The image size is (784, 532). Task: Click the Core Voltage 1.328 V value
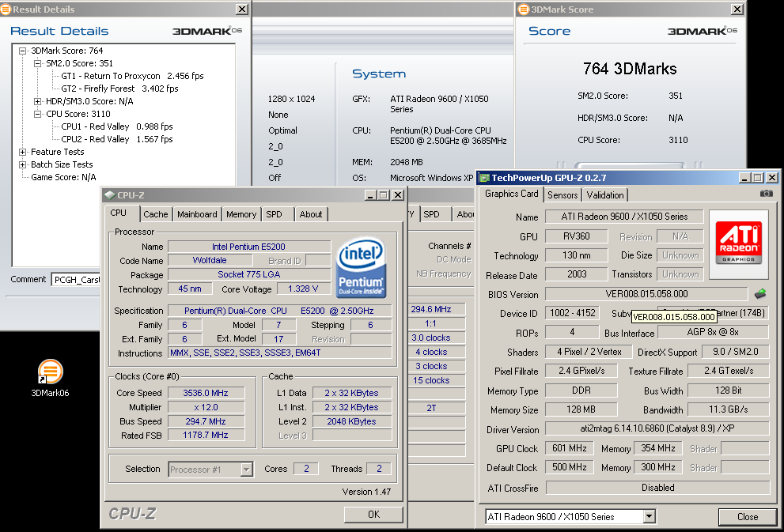coord(303,289)
